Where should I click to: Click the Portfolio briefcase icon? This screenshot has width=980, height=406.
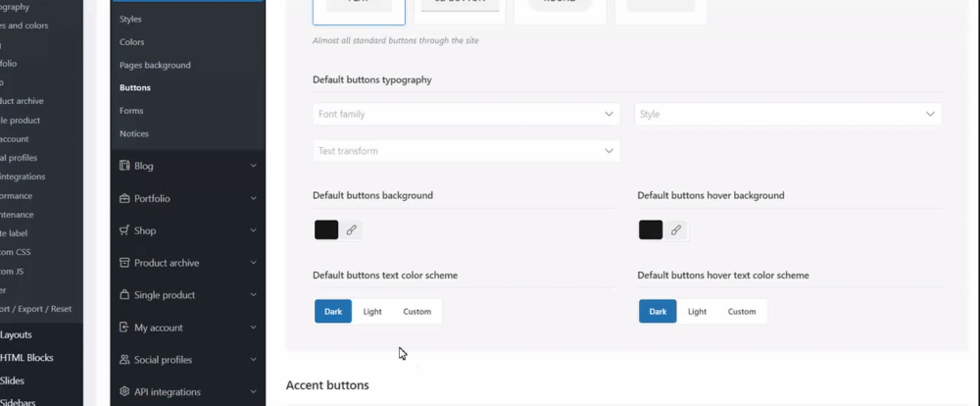coord(124,198)
